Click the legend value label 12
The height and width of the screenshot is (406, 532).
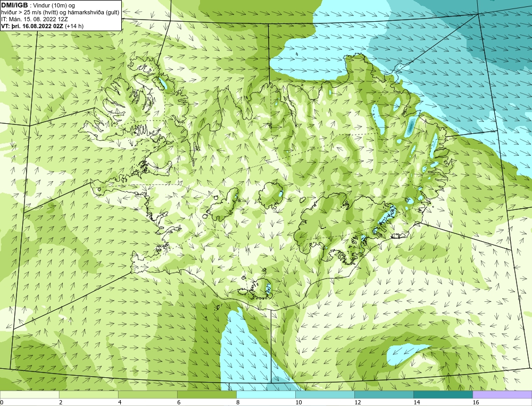tap(358, 402)
